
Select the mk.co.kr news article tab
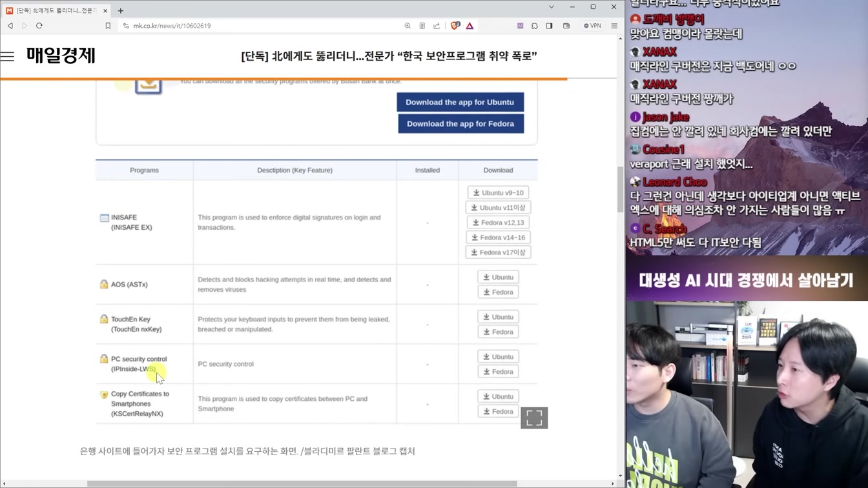(x=56, y=10)
